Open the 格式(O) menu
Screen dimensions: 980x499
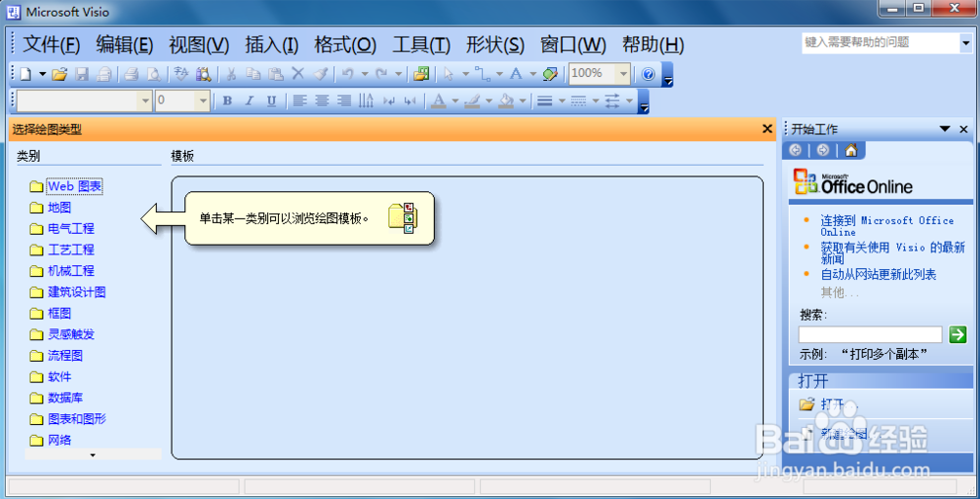tap(345, 44)
